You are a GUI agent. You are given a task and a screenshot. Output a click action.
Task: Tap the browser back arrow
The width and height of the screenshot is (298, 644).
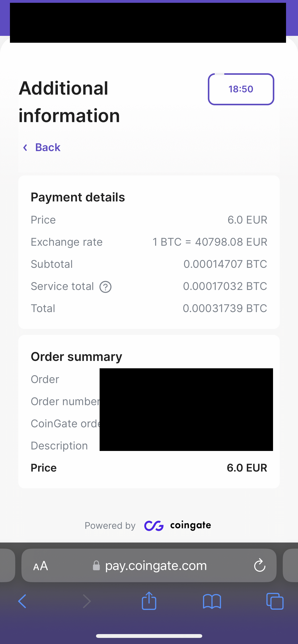(22, 601)
